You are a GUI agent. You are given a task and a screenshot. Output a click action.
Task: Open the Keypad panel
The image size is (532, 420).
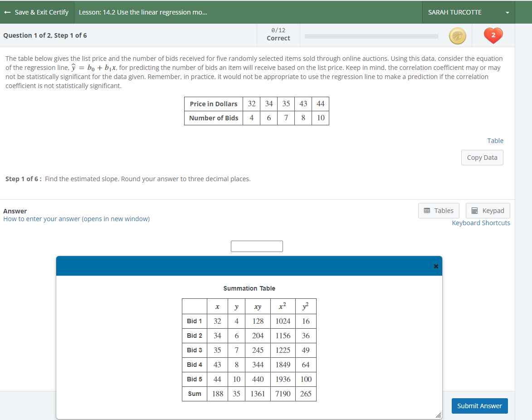click(488, 210)
